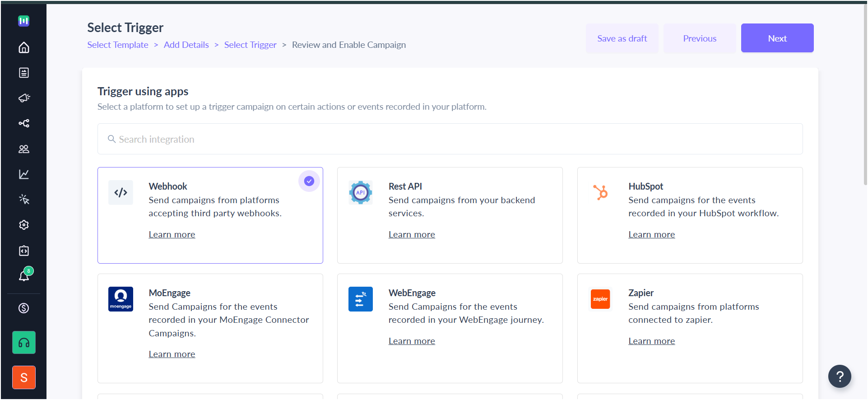Click 'recorded in your HubSpot workflow.' text
868x400 pixels.
[x=704, y=213]
